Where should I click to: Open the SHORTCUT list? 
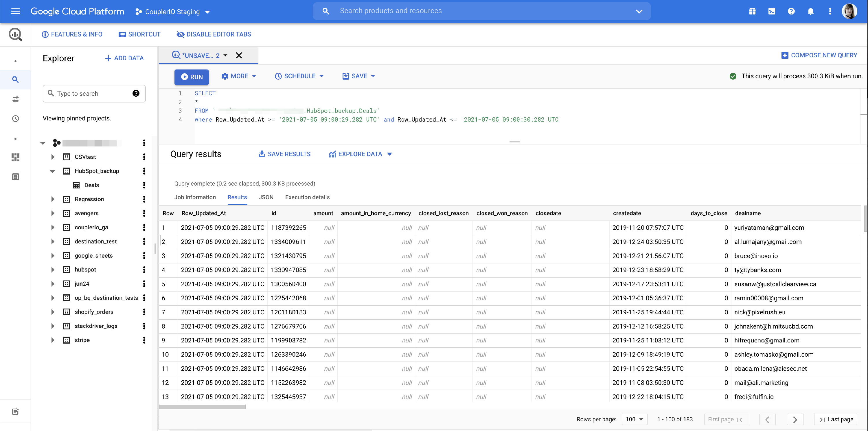pos(139,34)
